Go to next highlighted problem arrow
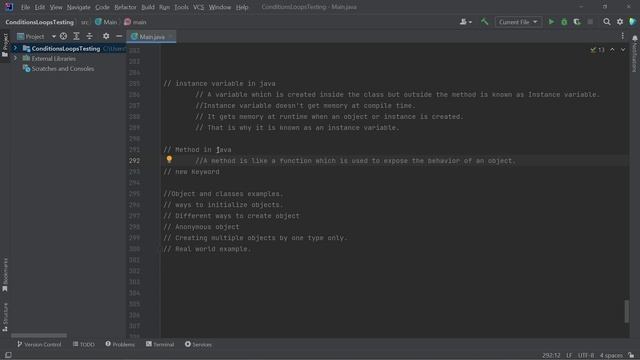640x360 pixels. (623, 50)
